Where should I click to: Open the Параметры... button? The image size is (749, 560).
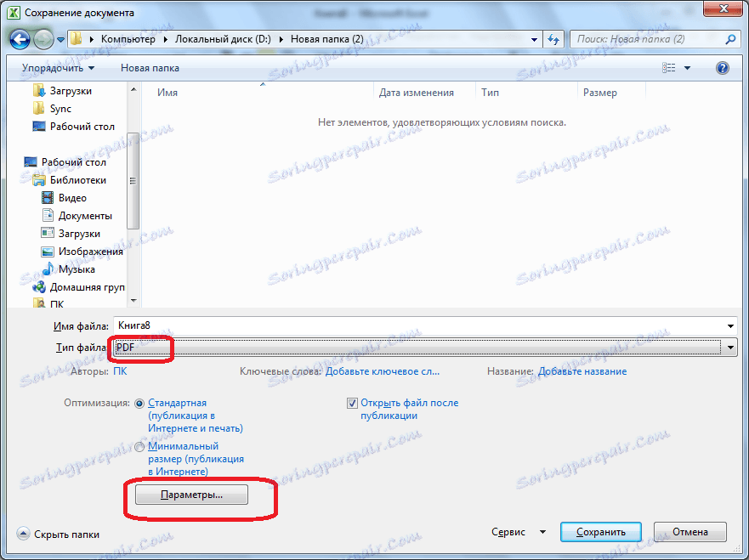(191, 495)
